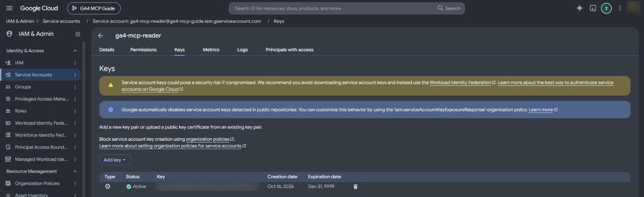The width and height of the screenshot is (644, 197).
Task: Collapse the Identity & Access section
Action: pos(75,50)
